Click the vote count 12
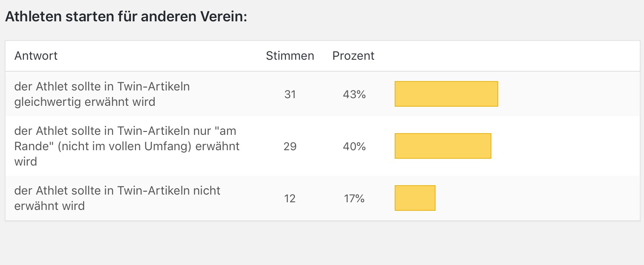The width and height of the screenshot is (644, 265). click(x=290, y=198)
